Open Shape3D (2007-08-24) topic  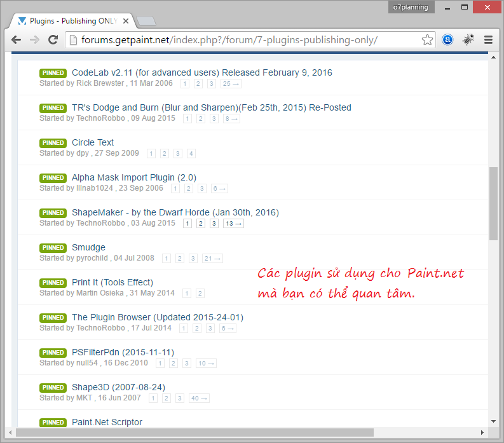click(118, 387)
